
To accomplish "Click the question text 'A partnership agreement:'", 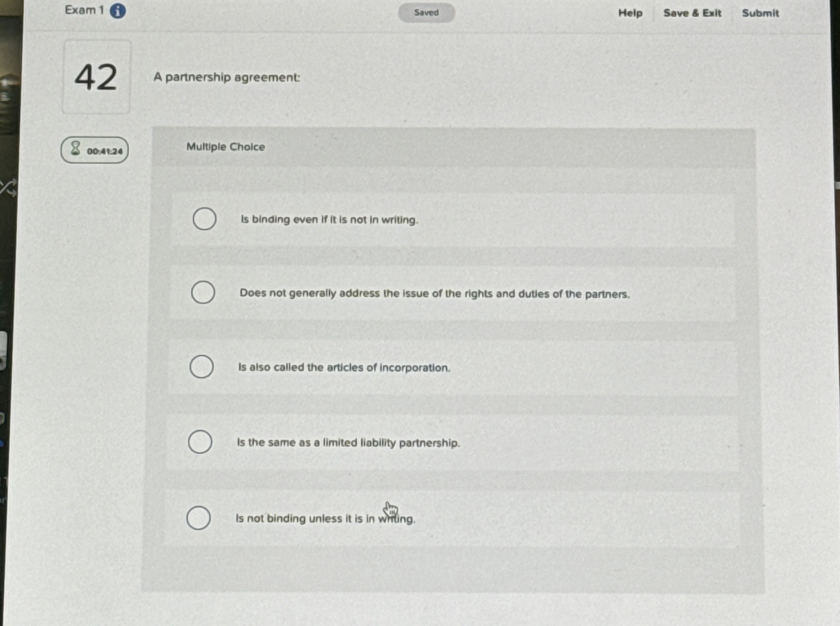I will click(226, 78).
